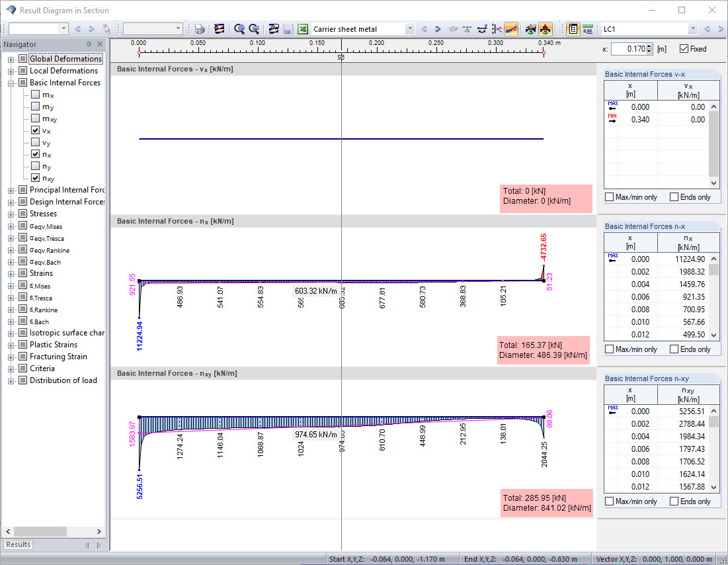Toggle the result diagram smoothing icon

(x=511, y=29)
